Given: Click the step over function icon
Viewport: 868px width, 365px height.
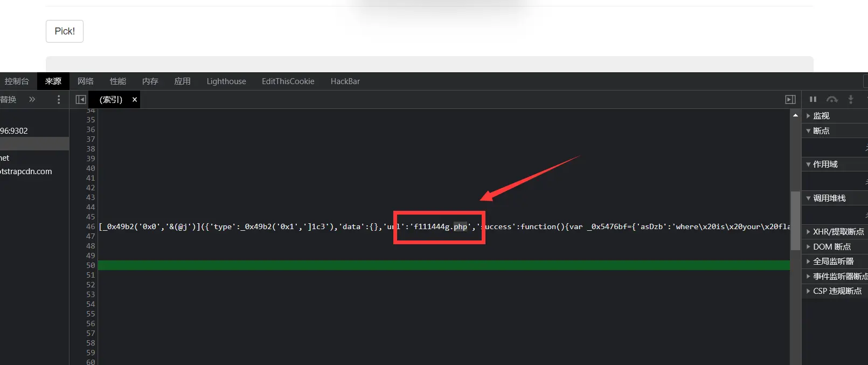Looking at the screenshot, I should [x=832, y=99].
